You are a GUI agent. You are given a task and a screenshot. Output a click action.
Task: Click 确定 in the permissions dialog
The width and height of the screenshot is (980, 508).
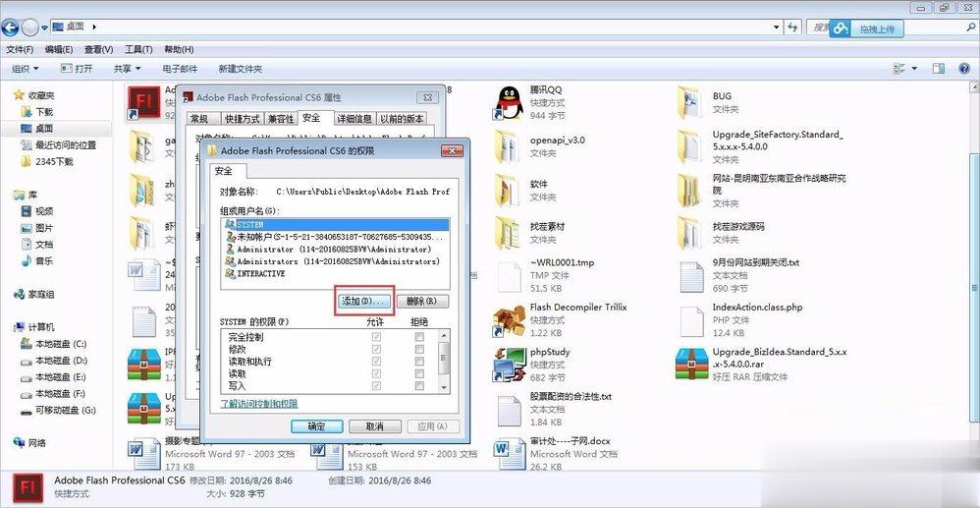[x=317, y=426]
